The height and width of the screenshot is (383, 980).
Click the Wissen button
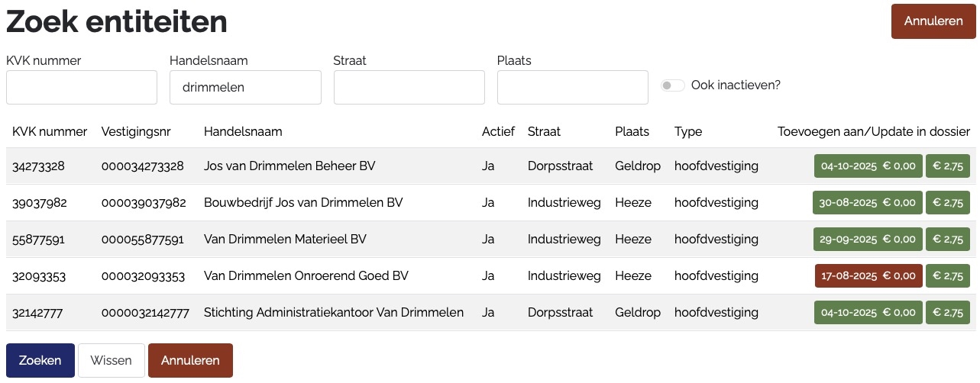(x=111, y=361)
